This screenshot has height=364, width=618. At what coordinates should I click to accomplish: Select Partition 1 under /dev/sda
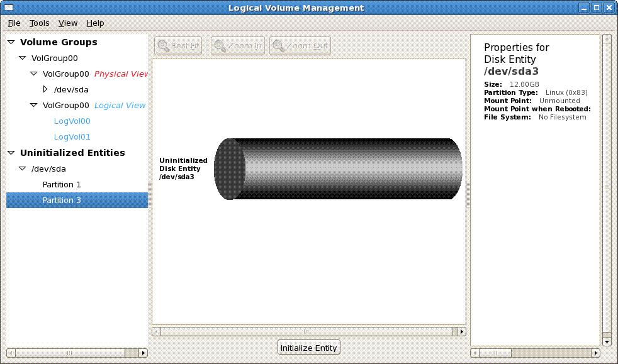tap(62, 185)
